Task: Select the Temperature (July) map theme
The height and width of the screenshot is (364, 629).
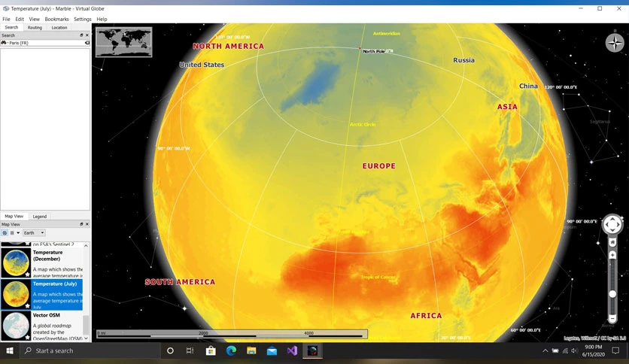Action: pyautogui.click(x=41, y=294)
